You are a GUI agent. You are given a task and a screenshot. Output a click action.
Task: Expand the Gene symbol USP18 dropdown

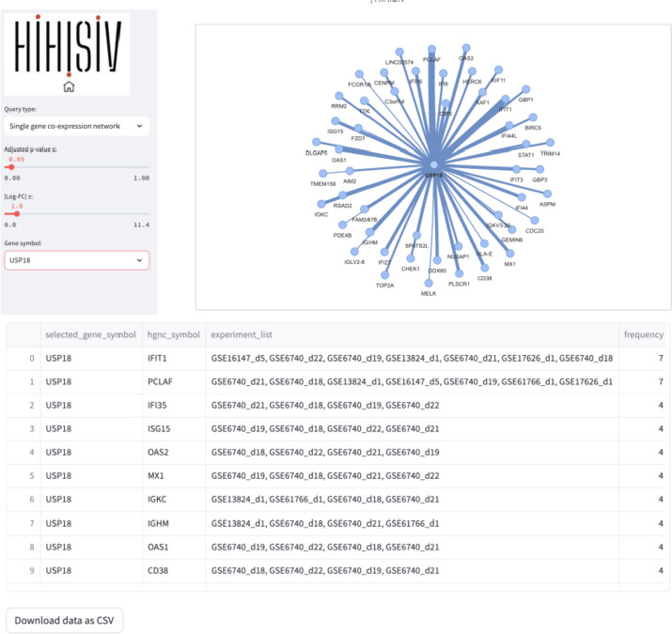[x=77, y=260]
